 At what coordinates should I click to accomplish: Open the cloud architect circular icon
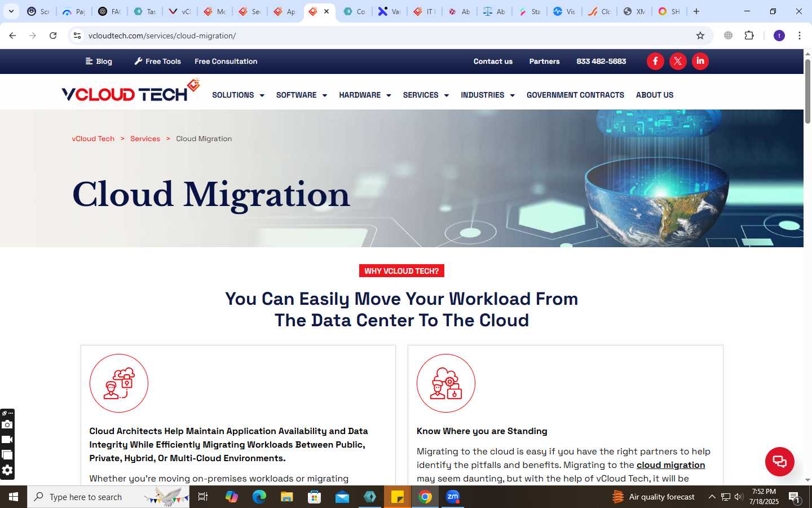[x=119, y=383]
